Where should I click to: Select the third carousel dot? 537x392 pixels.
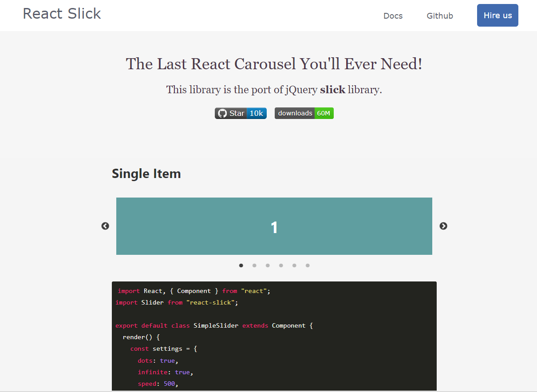(268, 265)
